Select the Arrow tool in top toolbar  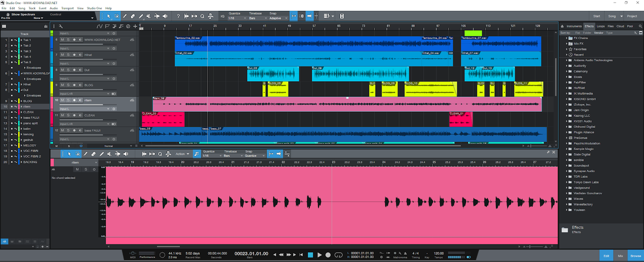[108, 16]
